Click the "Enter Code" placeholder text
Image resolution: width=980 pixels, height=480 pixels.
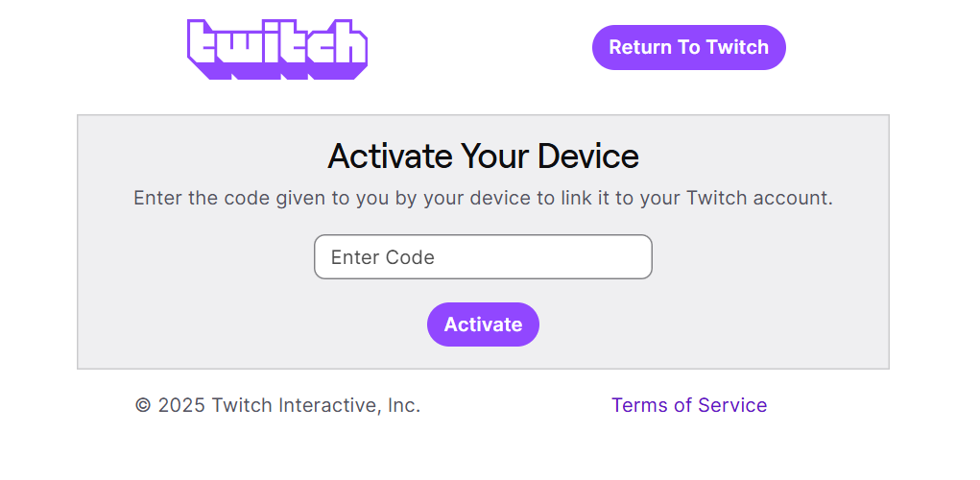(382, 257)
